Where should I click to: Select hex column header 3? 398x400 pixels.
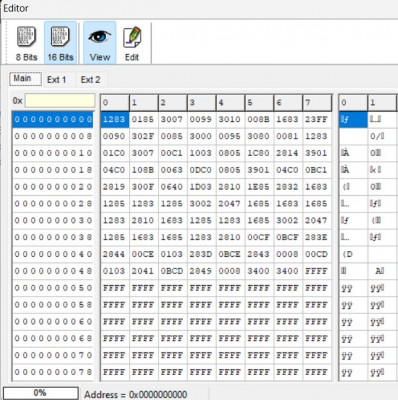click(202, 103)
